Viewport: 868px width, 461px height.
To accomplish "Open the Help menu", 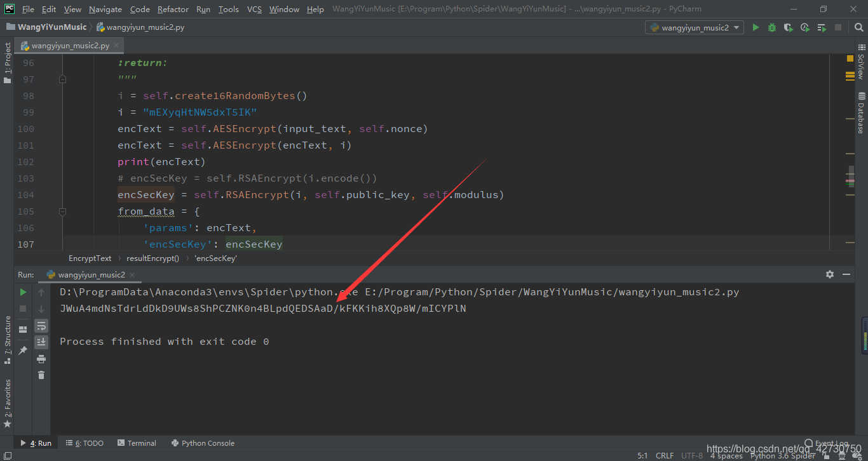I will click(x=315, y=9).
